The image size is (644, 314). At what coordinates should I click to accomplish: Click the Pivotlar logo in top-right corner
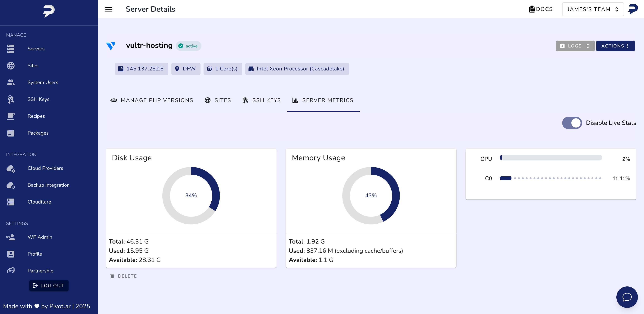[x=633, y=9]
